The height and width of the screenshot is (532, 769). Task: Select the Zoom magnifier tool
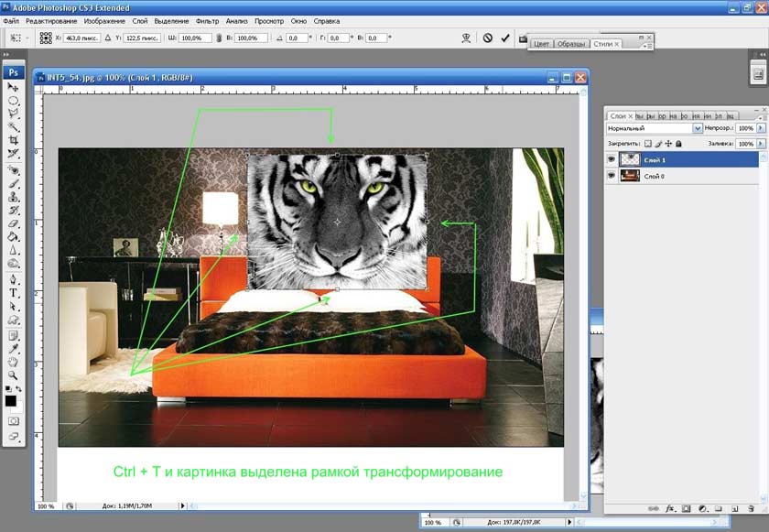[x=14, y=375]
